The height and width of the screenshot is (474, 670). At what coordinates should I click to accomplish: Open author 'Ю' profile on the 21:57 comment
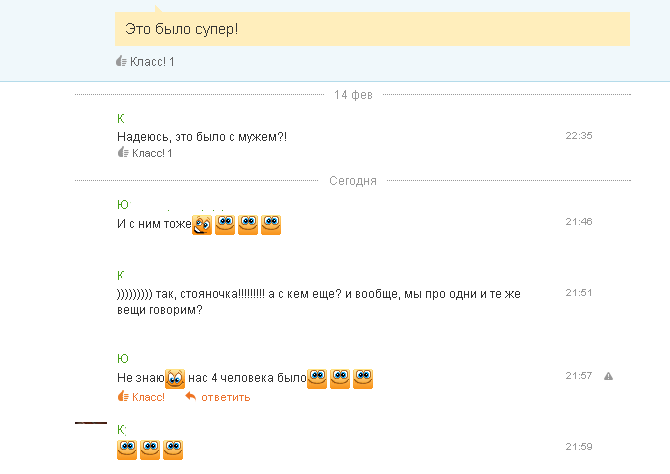click(x=123, y=359)
